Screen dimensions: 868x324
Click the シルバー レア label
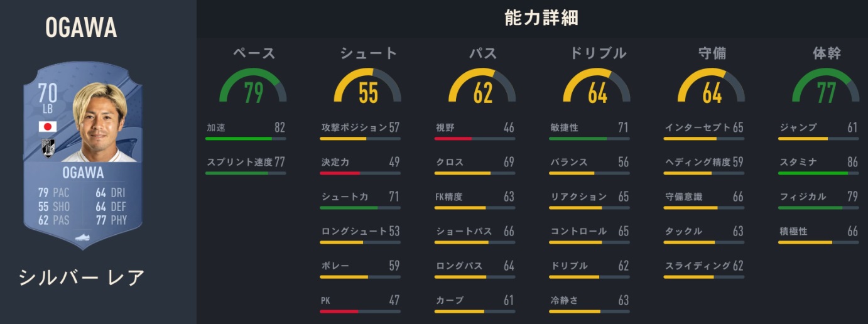82,276
